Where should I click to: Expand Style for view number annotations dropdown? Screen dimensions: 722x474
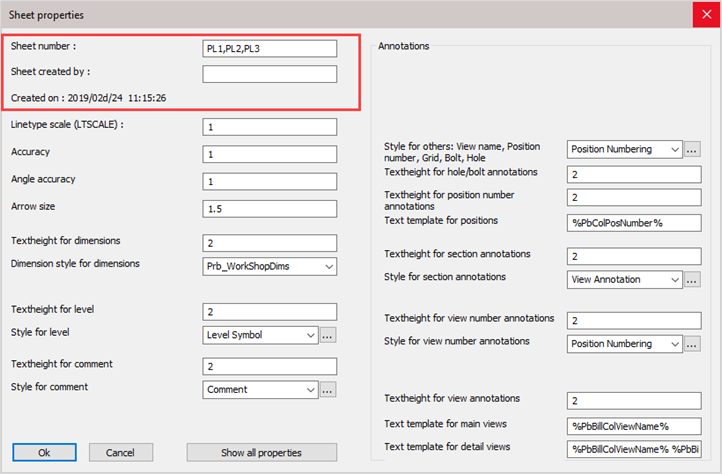(x=625, y=344)
